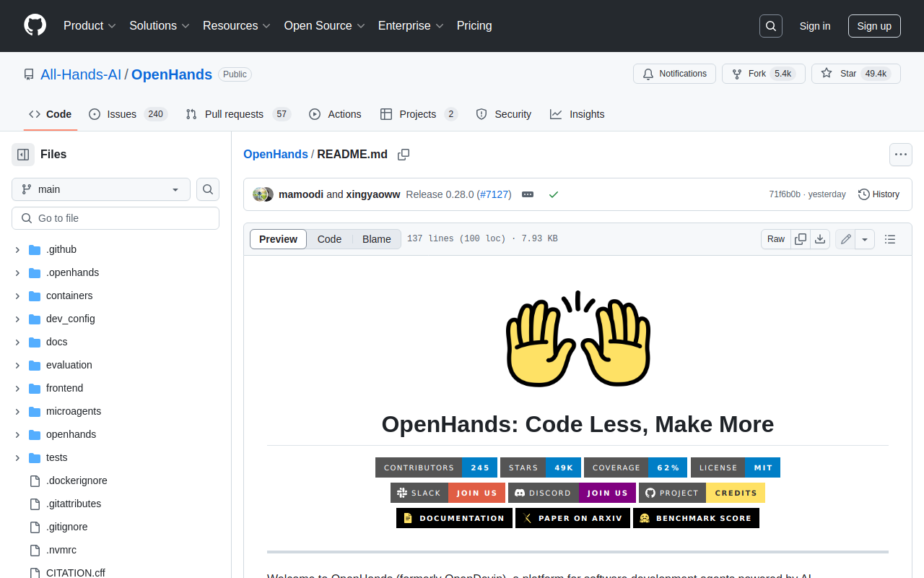
Task: Collapse the file tree side panel icon
Action: pyautogui.click(x=23, y=155)
